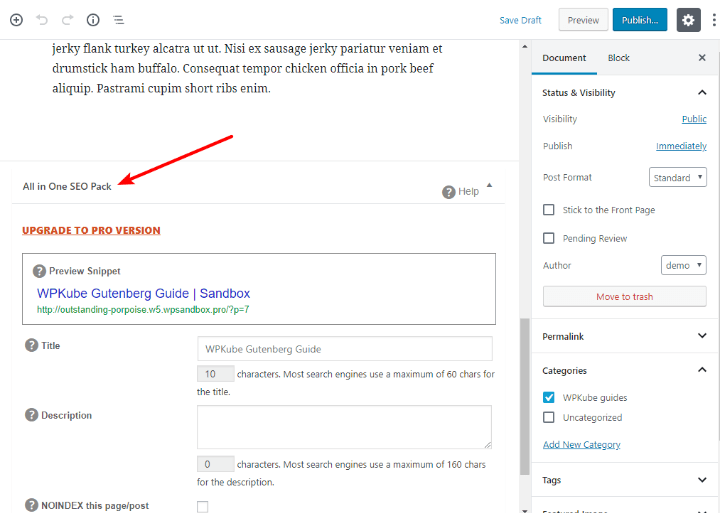Click the snippet preview URL
The height and width of the screenshot is (513, 720).
(x=143, y=310)
